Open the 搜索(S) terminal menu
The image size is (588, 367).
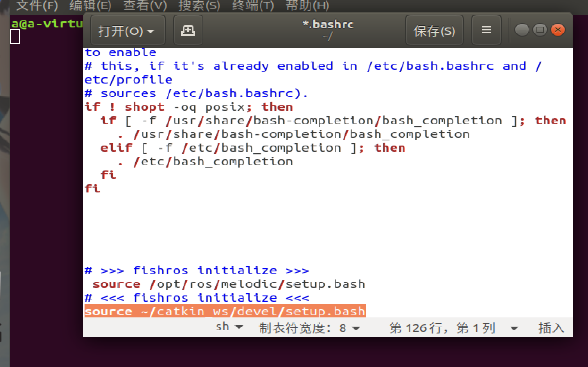[x=199, y=6]
